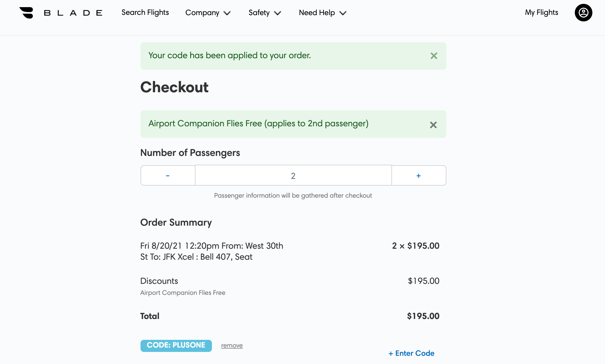This screenshot has height=364, width=605.
Task: Click the CODE: PLUSONE badge
Action: pyautogui.click(x=176, y=345)
